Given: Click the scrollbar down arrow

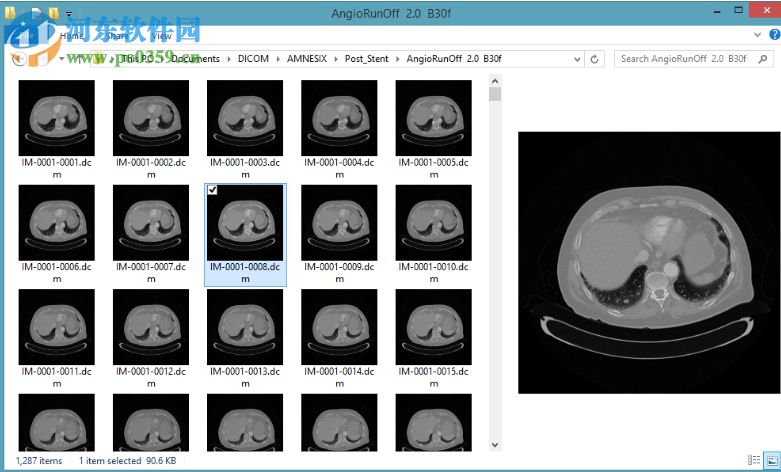Looking at the screenshot, I should (495, 445).
